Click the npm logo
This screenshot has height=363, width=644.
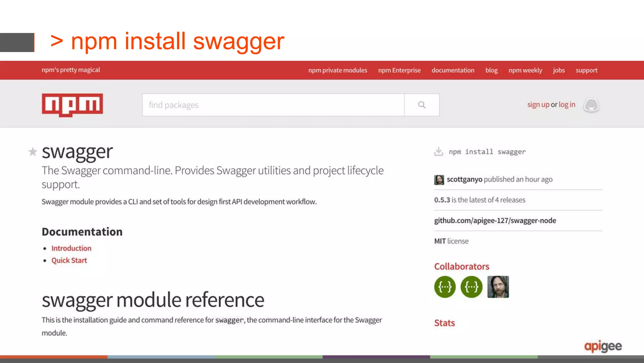(x=72, y=105)
